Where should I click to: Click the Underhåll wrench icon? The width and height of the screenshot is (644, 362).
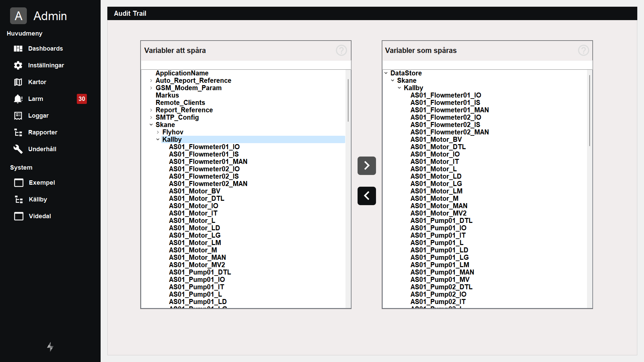pyautogui.click(x=18, y=149)
